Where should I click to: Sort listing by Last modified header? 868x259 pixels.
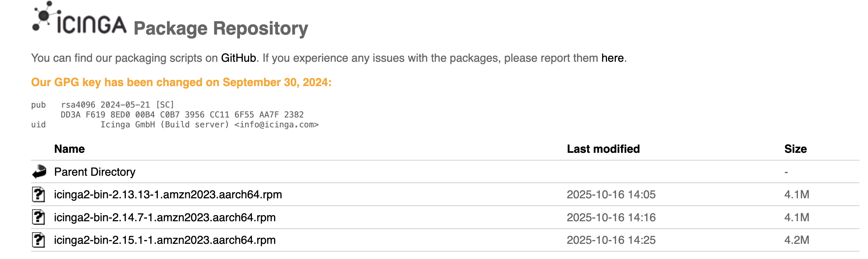point(603,149)
